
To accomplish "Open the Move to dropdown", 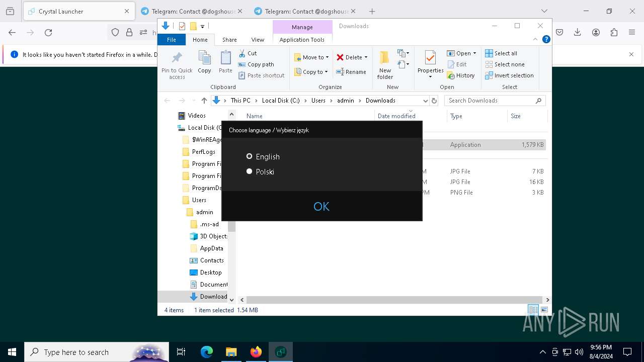I will coord(311,57).
